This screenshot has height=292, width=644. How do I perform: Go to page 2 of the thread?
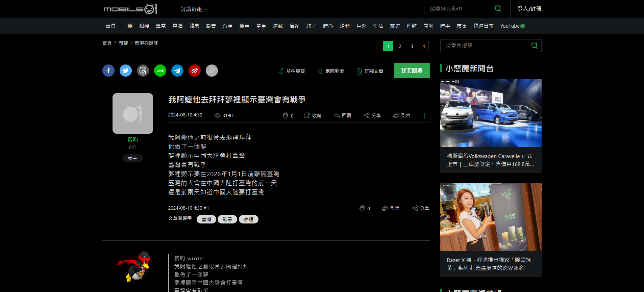tap(400, 46)
